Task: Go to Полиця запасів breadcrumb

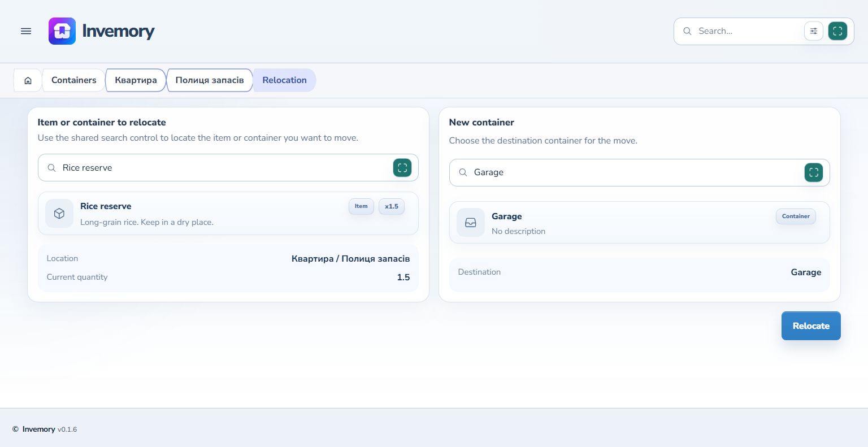Action: coord(210,80)
